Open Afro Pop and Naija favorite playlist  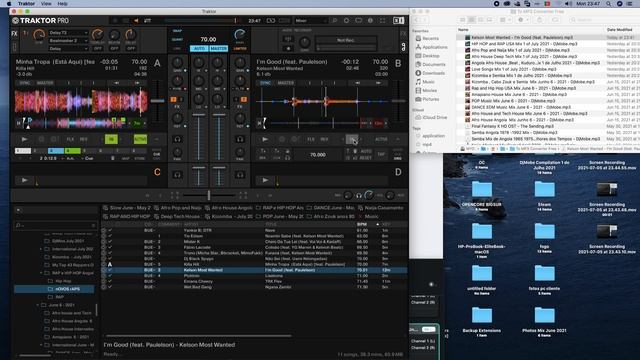(x=178, y=208)
